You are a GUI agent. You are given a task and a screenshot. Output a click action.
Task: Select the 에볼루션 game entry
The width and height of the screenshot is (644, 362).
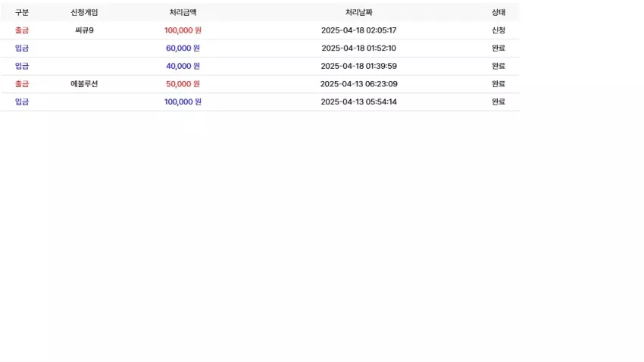[x=84, y=84]
